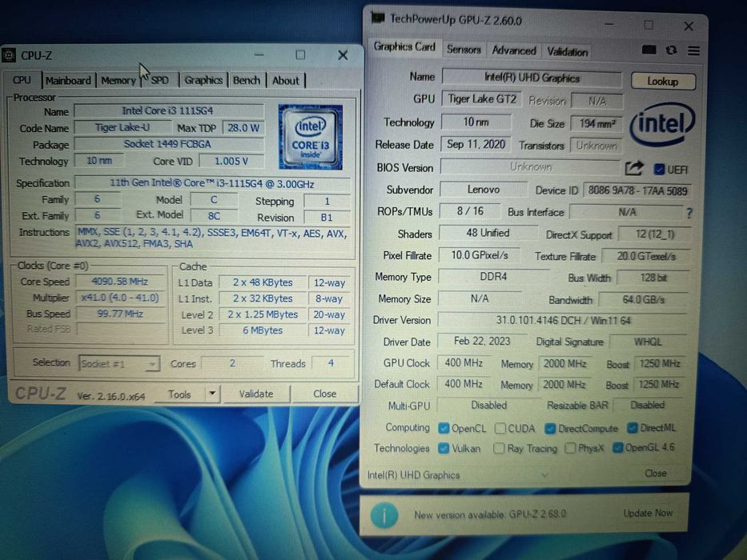
Task: Click the Close button in GPU-Z
Action: point(656,474)
